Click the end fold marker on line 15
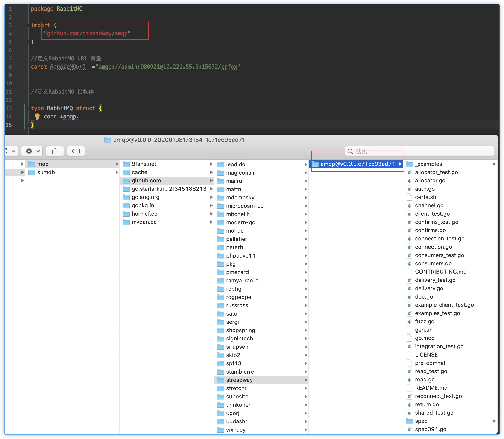This screenshot has height=439, width=504. click(x=28, y=125)
